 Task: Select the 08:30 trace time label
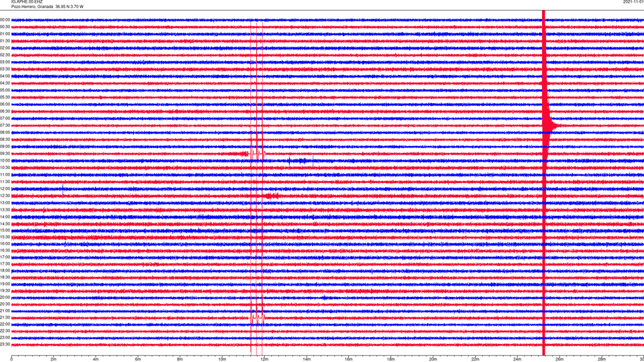coord(5,139)
